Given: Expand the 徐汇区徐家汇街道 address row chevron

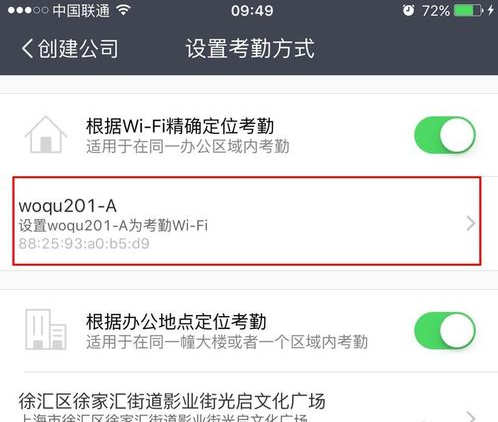Looking at the screenshot, I should click(471, 417).
